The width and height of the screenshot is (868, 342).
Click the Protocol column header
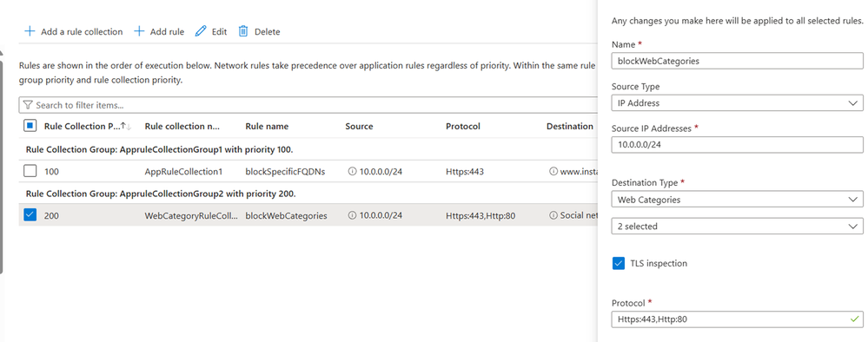[x=462, y=126]
